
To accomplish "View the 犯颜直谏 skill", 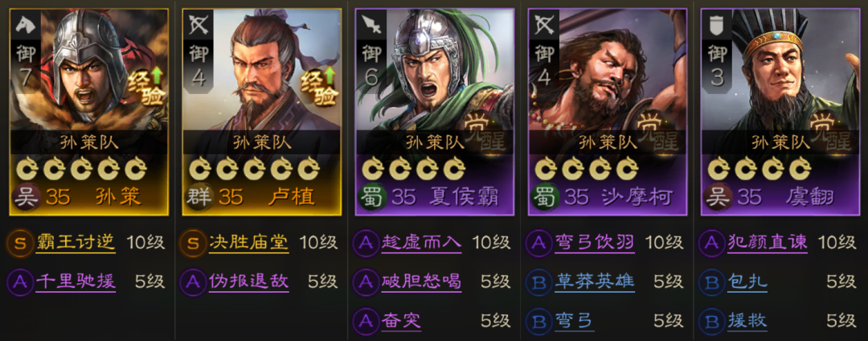I will point(768,242).
